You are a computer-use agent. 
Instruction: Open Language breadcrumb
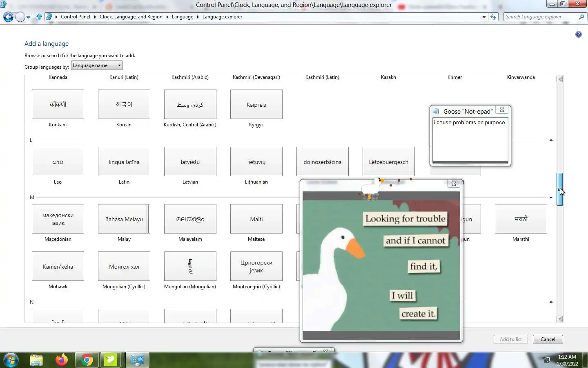tap(183, 17)
